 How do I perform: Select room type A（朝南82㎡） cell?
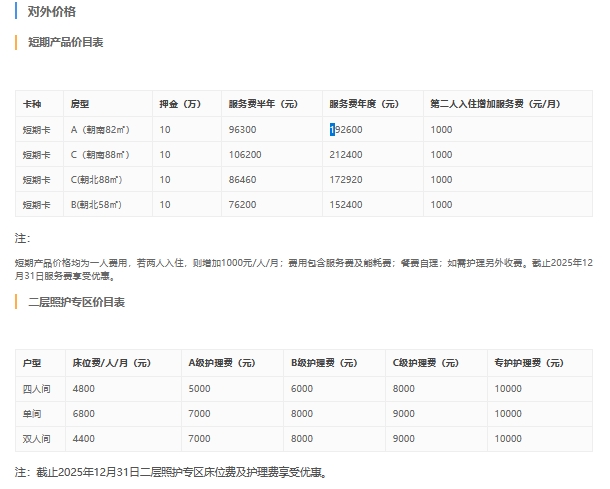click(100, 130)
